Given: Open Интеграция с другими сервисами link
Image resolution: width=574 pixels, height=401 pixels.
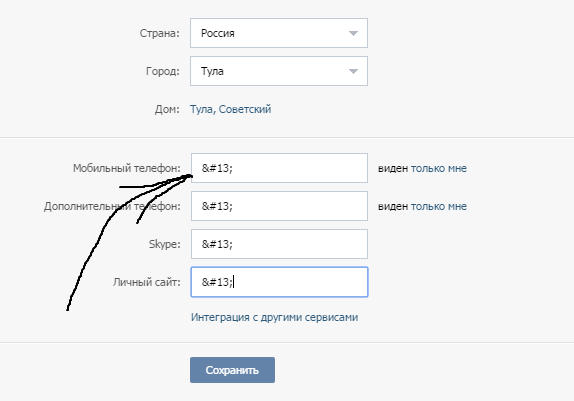Looking at the screenshot, I should pos(275,317).
